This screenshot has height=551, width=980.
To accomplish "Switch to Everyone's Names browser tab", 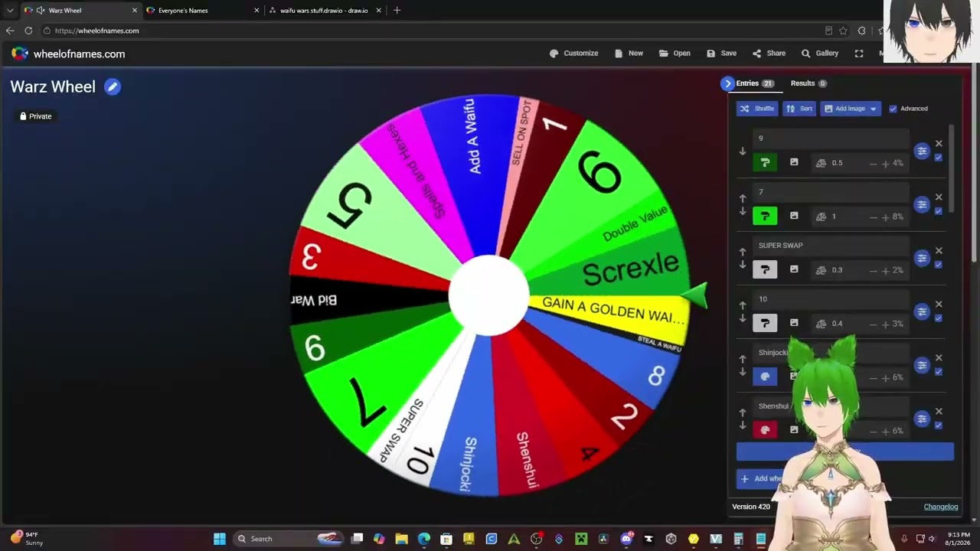I will (x=201, y=11).
